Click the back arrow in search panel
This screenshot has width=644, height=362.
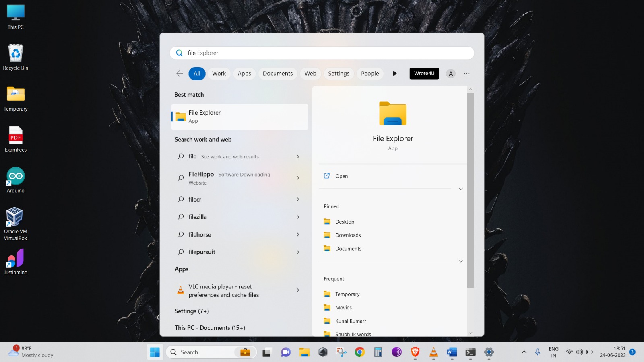tap(180, 74)
